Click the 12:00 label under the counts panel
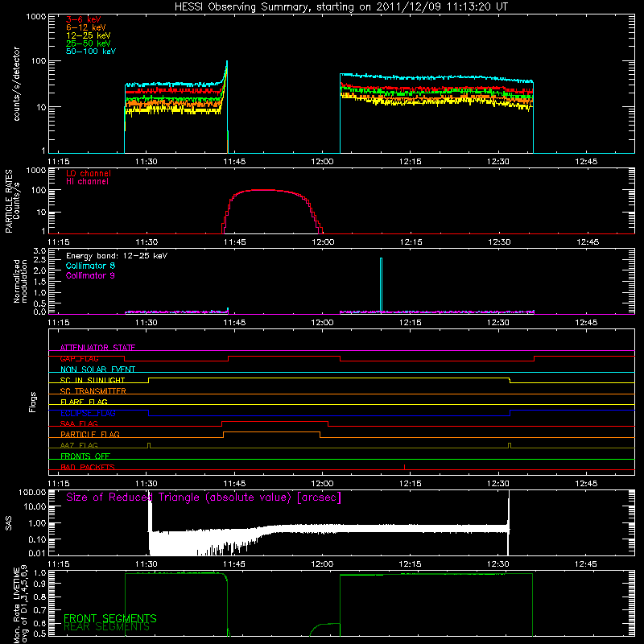Image resolution: width=644 pixels, height=644 pixels. (323, 162)
